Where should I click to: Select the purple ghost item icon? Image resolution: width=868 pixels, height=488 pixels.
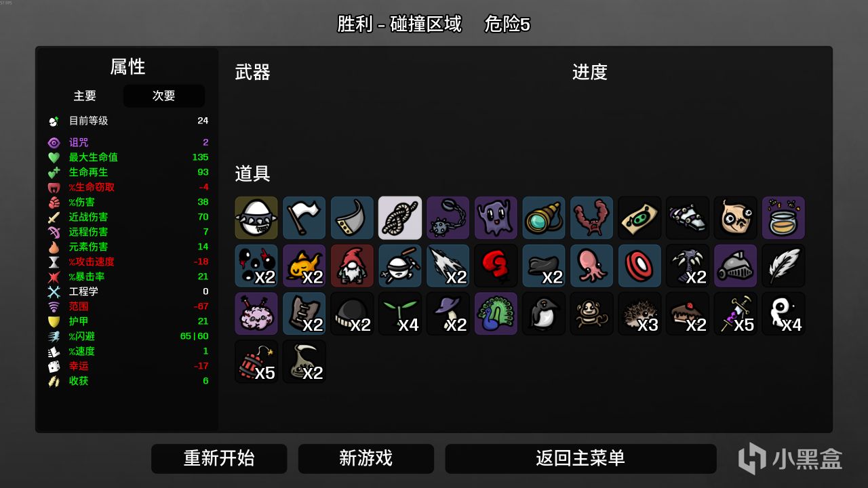[x=496, y=218]
